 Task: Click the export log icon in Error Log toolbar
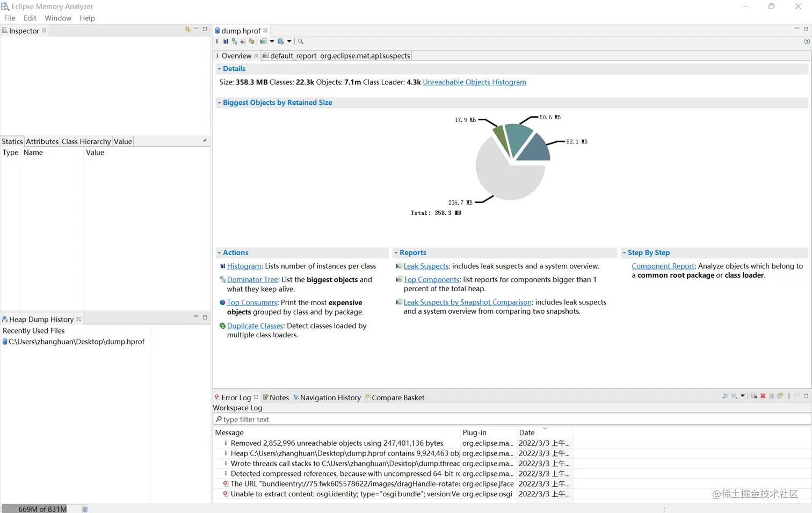(x=726, y=396)
